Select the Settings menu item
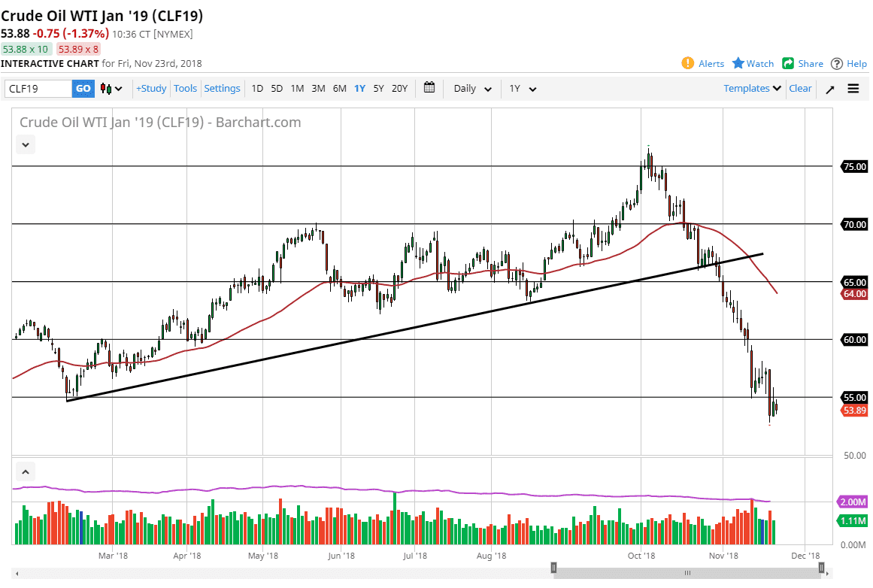This screenshot has height=588, width=873. click(x=222, y=88)
